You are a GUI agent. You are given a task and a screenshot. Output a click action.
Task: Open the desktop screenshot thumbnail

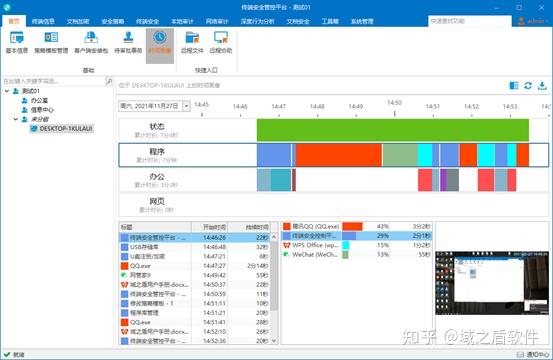point(492,283)
